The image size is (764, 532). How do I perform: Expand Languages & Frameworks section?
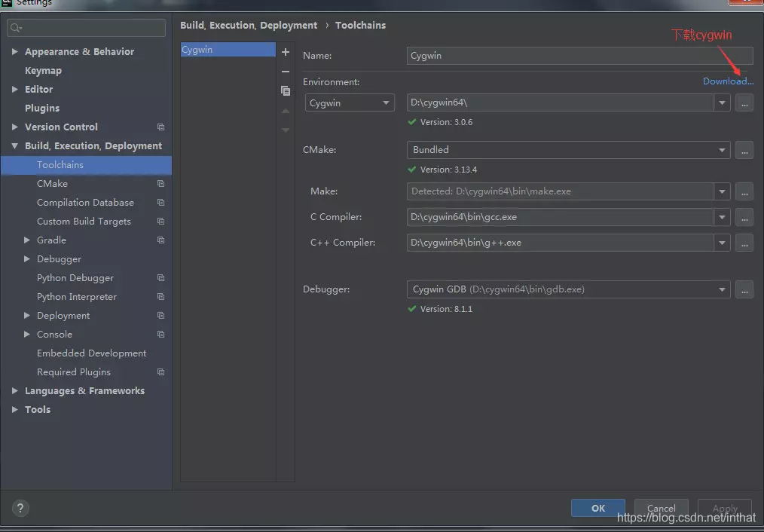pos(14,391)
